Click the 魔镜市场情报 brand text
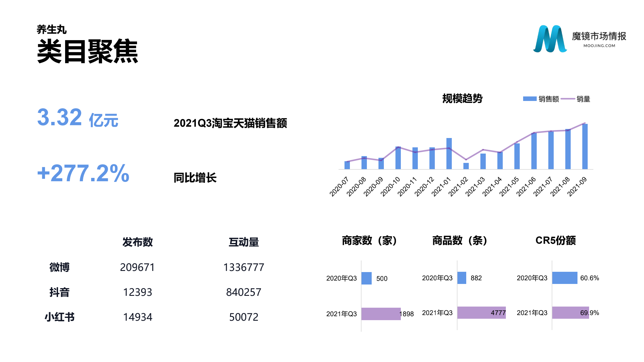Viewport: 644px width, 362px height. pyautogui.click(x=599, y=36)
